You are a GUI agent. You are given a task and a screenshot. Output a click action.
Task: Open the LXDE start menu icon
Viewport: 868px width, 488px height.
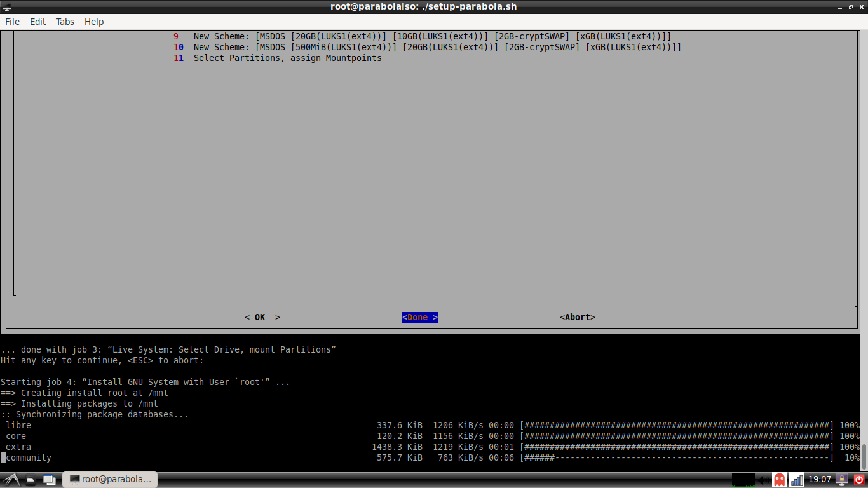pos(11,480)
